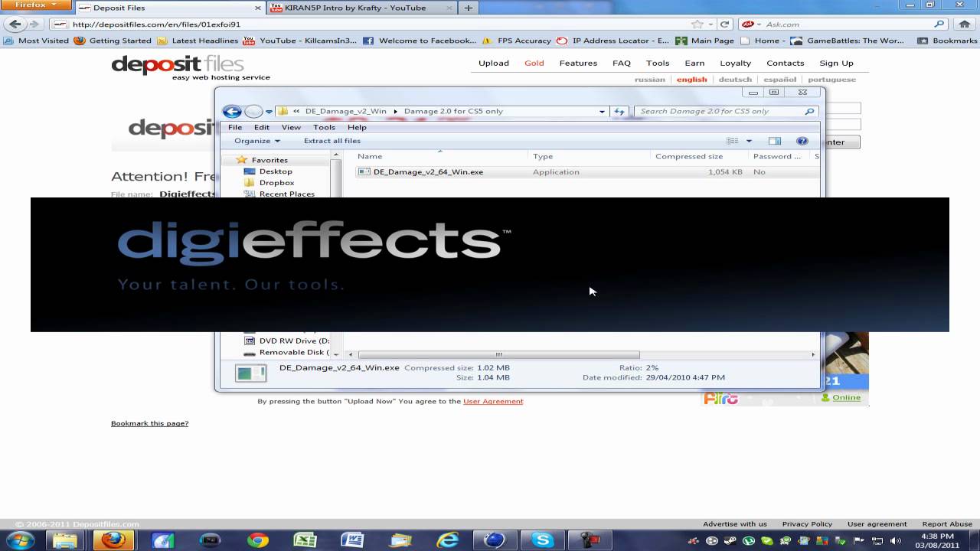Screen dimensions: 980x551
Task: Go back in the Explorer window
Action: (232, 112)
